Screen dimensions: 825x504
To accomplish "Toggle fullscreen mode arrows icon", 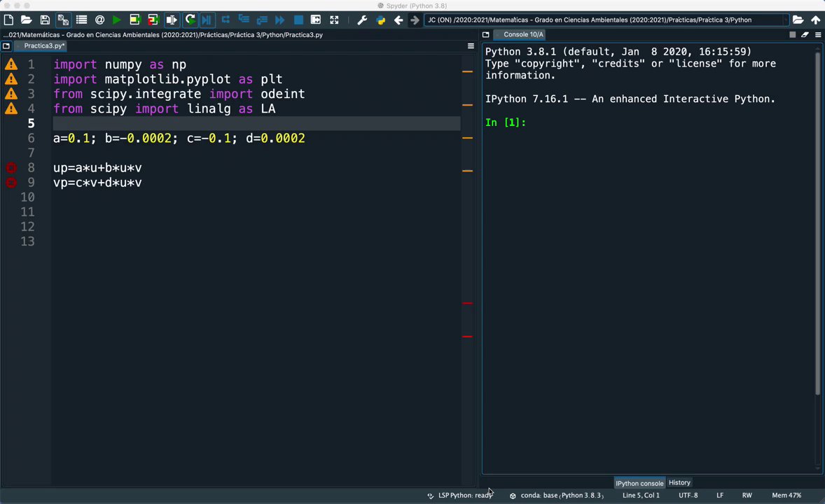I will tap(334, 20).
